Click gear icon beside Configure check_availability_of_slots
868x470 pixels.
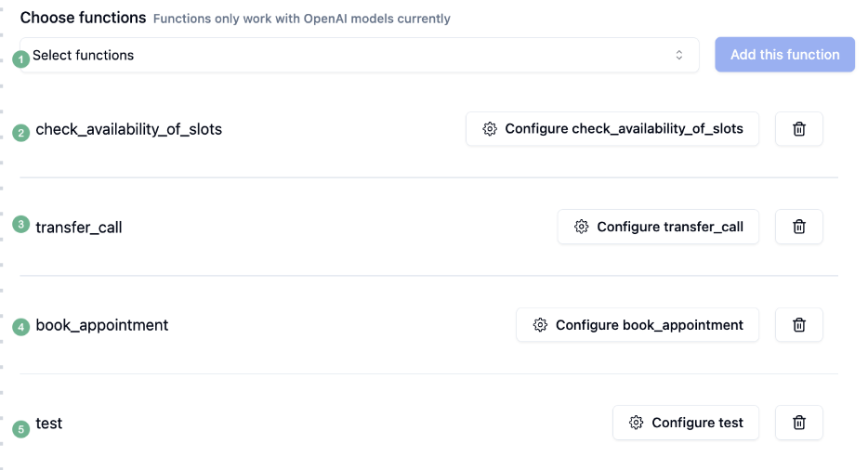(490, 129)
